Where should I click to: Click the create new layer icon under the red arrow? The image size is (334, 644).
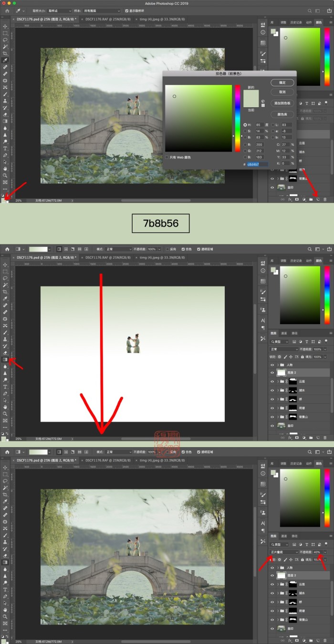point(318,199)
